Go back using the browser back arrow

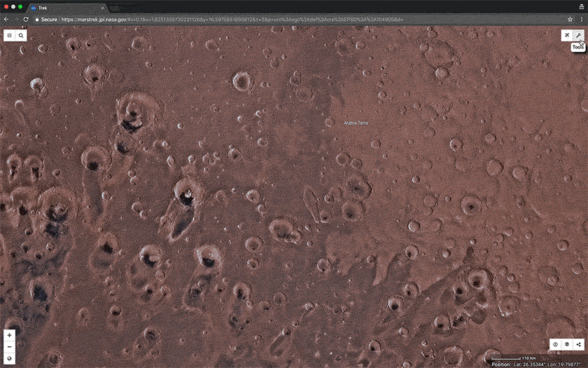6,20
